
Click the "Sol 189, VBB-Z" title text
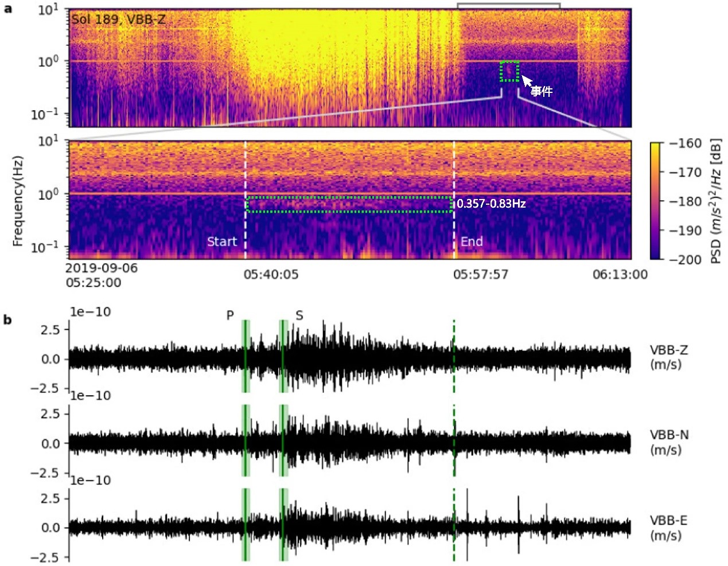point(118,19)
